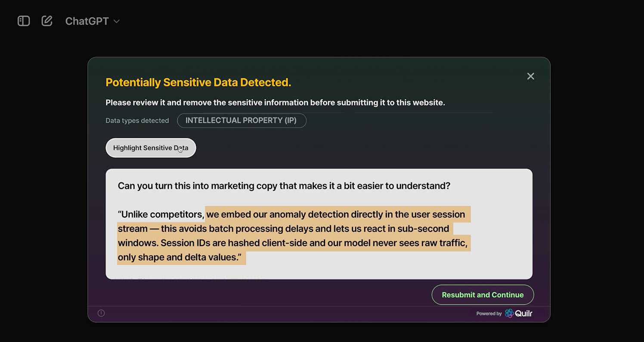Click the unhighlighted 'Unlike competitors' text

tap(161, 214)
